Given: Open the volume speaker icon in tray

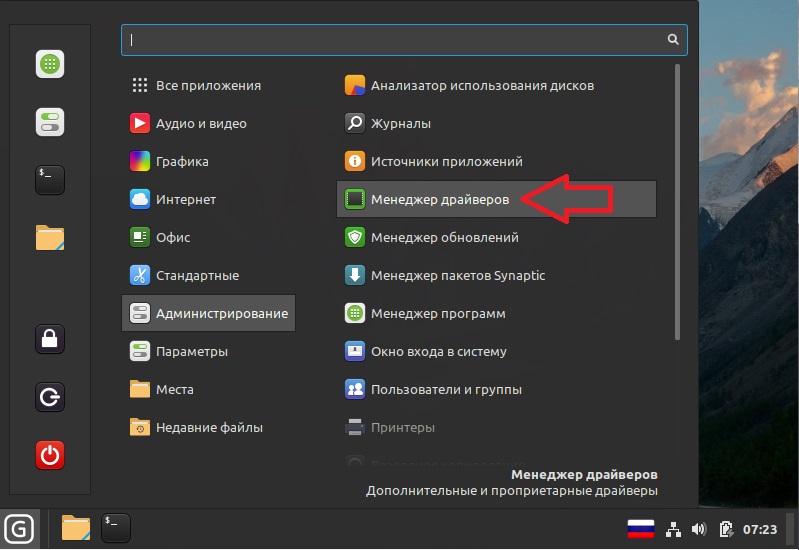Looking at the screenshot, I should click(x=698, y=529).
